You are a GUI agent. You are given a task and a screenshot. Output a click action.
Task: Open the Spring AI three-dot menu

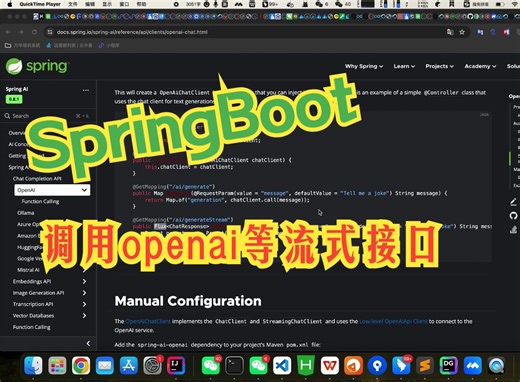(x=86, y=90)
